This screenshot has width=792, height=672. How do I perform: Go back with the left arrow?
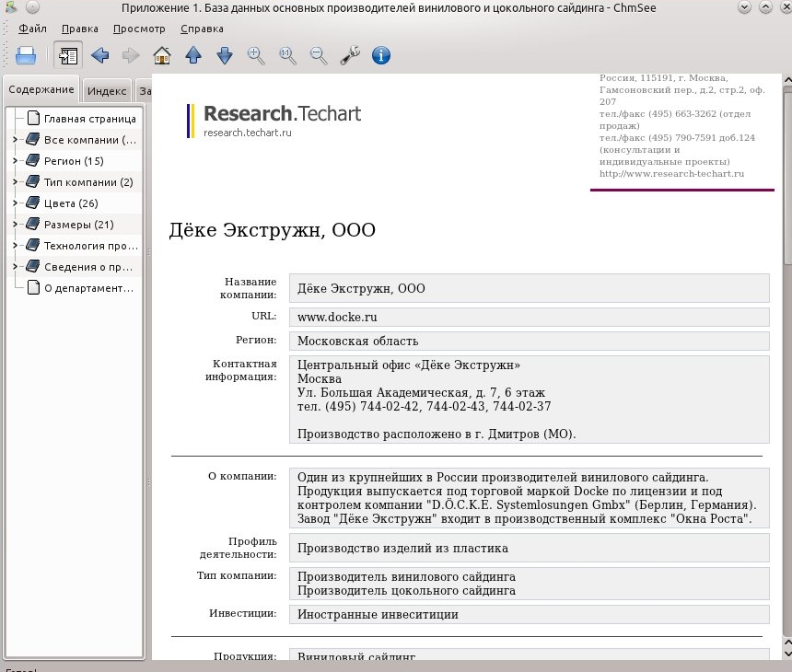100,55
